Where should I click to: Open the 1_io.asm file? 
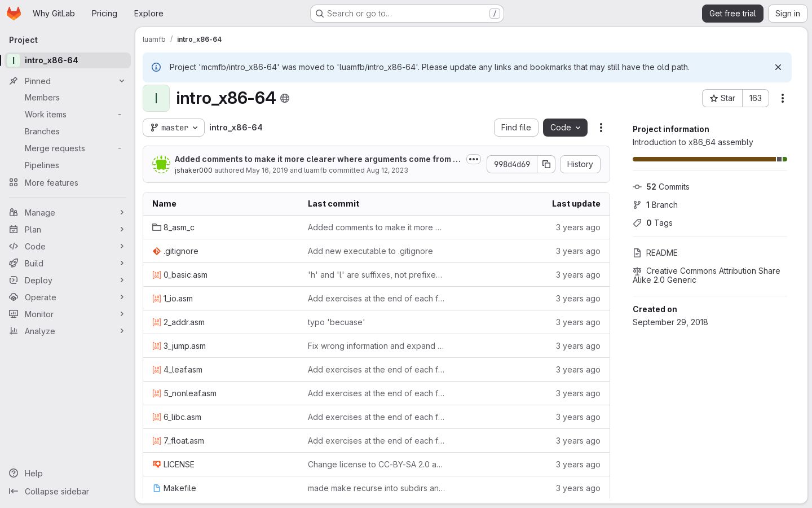(178, 299)
